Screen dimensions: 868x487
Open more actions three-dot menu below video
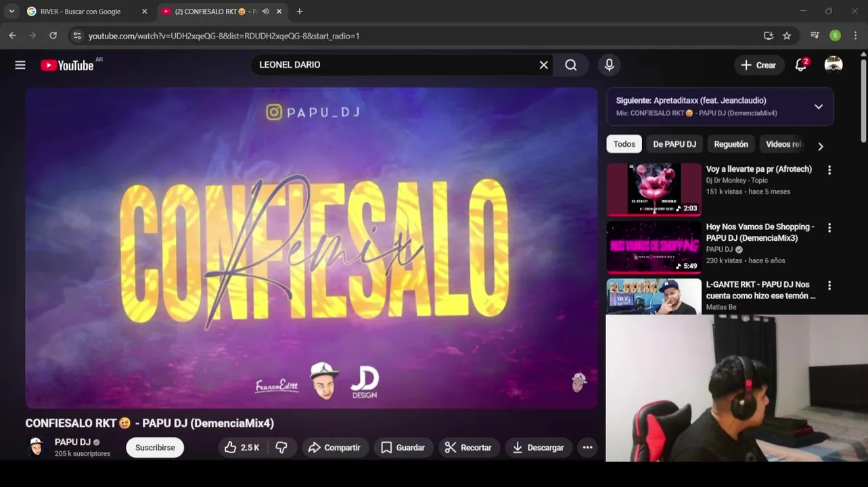587,448
